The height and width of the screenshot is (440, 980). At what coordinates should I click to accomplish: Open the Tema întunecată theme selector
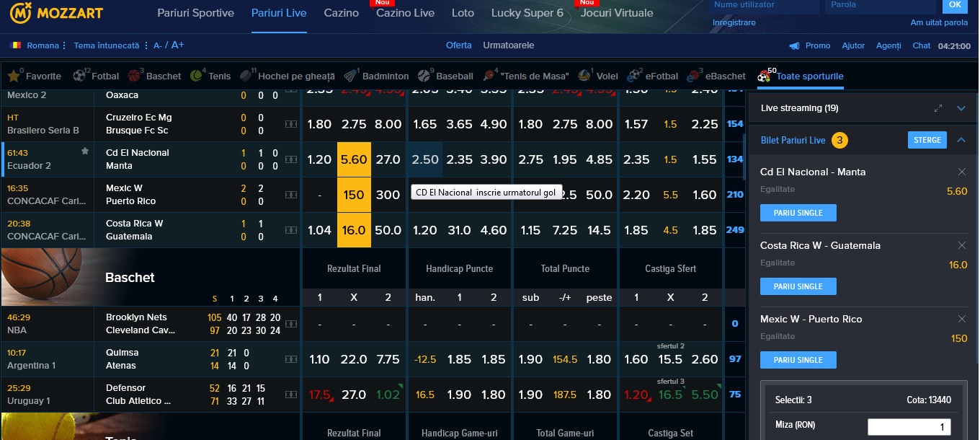point(110,45)
